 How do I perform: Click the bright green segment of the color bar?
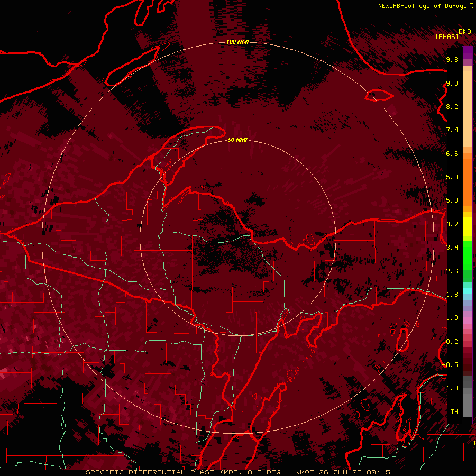[467, 255]
